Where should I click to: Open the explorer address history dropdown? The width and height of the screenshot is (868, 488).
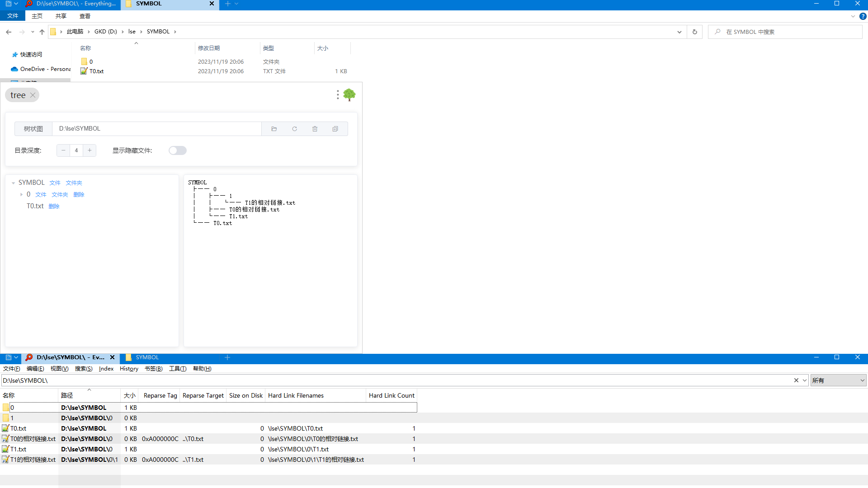coord(679,32)
